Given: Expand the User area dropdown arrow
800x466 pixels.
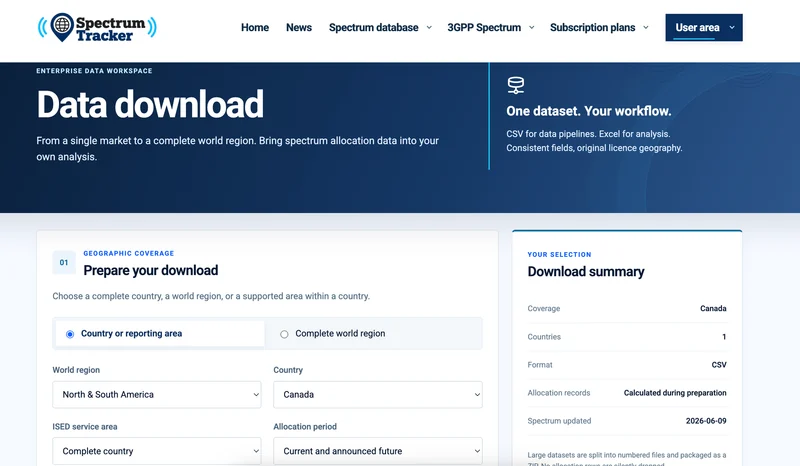Looking at the screenshot, I should (x=732, y=28).
